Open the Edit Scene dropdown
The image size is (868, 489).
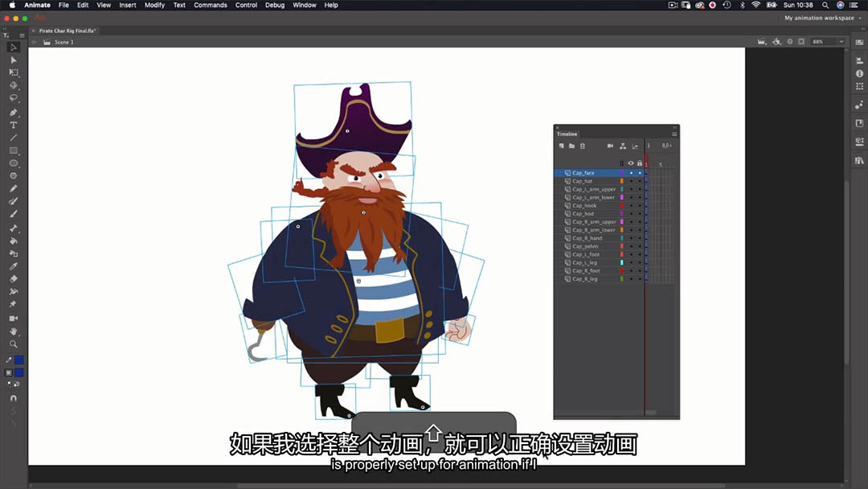coord(762,42)
